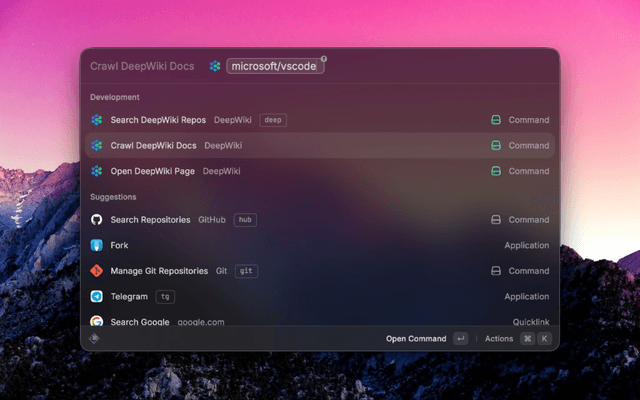The height and width of the screenshot is (400, 640).
Task: Open the Telegram application row
Action: pos(320,297)
